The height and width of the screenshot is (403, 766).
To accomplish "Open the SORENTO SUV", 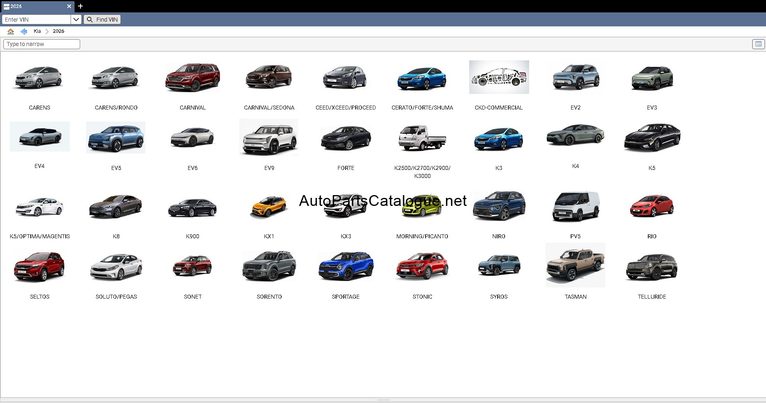I will (x=269, y=266).
